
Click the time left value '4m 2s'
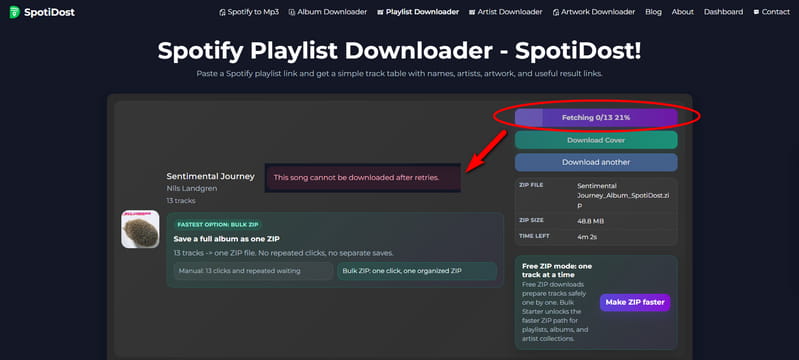coord(586,237)
